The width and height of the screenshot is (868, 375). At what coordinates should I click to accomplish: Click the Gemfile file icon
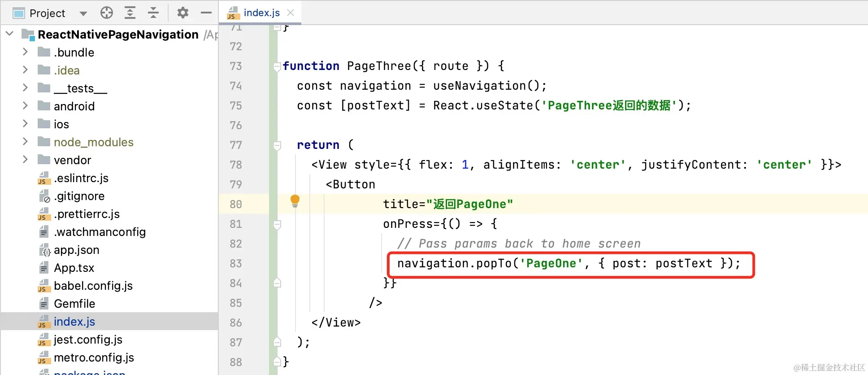tap(44, 304)
